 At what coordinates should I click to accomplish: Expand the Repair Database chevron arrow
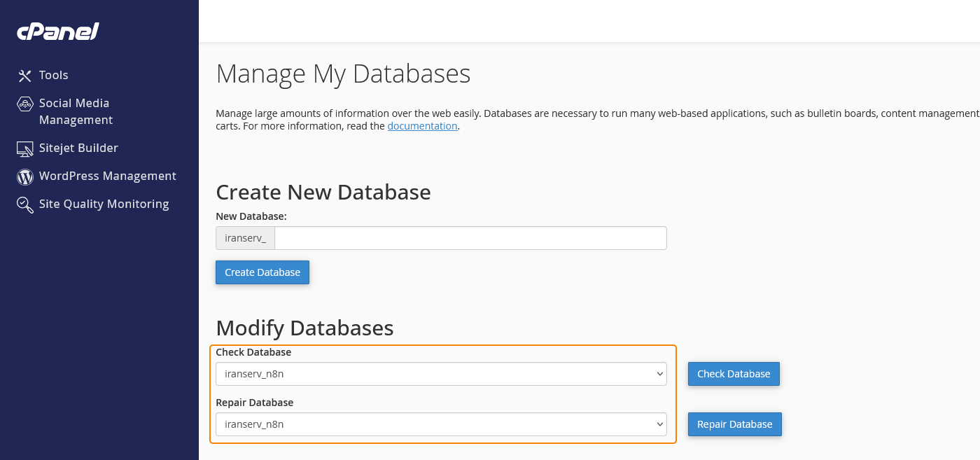659,424
